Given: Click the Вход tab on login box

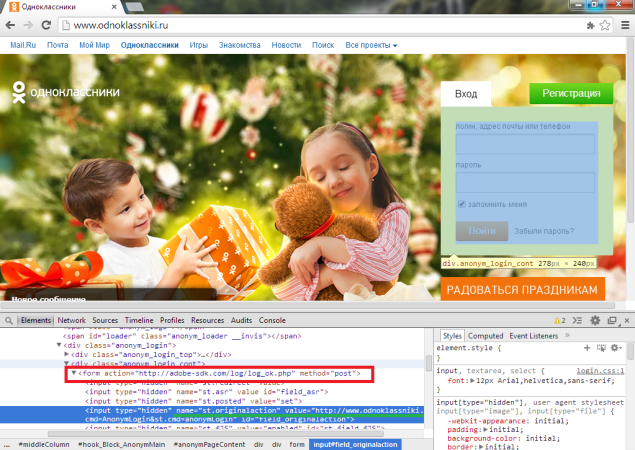Looking at the screenshot, I should point(466,94).
